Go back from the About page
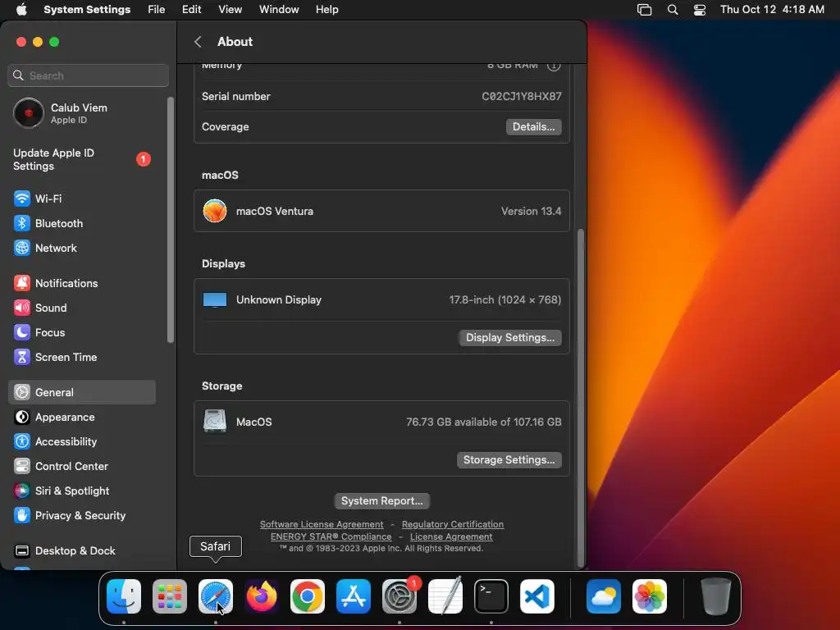 pos(198,42)
